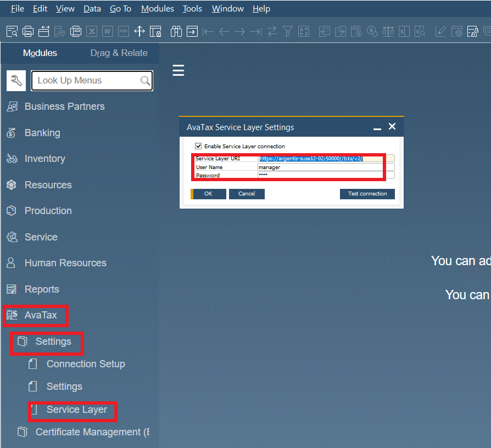Go to Next Record arrow
The height and width of the screenshot is (448, 491).
(x=240, y=32)
